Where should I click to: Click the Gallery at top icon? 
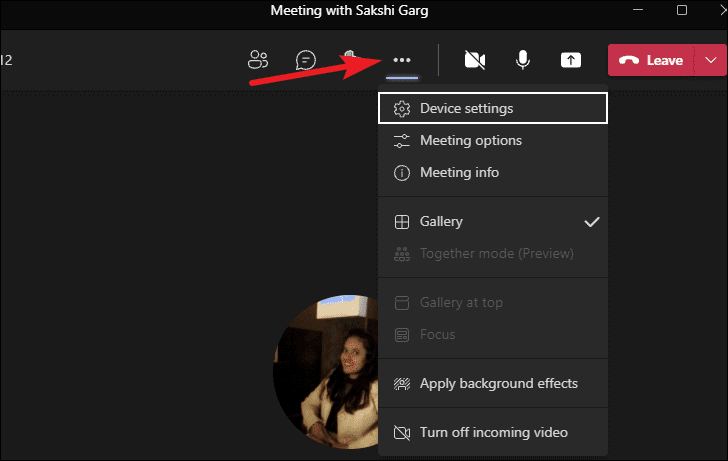[402, 303]
